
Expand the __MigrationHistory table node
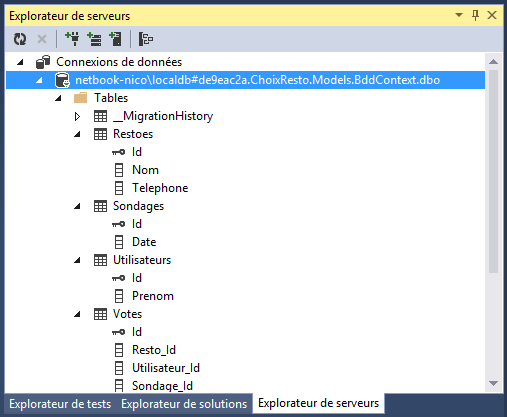tap(77, 116)
